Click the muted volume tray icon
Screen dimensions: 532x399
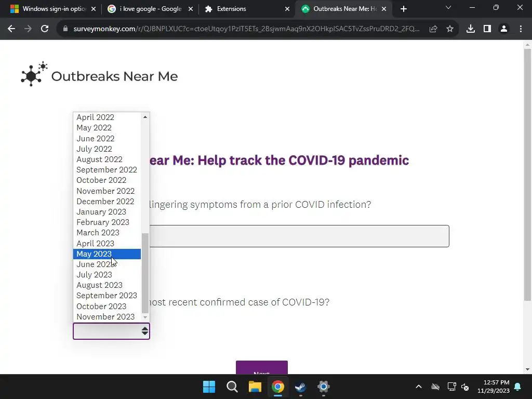point(465,387)
